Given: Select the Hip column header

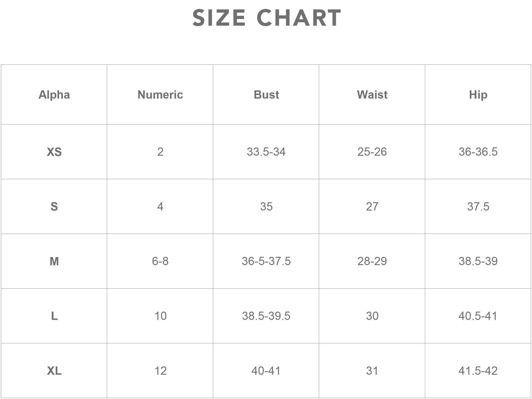Looking at the screenshot, I should [x=478, y=95].
